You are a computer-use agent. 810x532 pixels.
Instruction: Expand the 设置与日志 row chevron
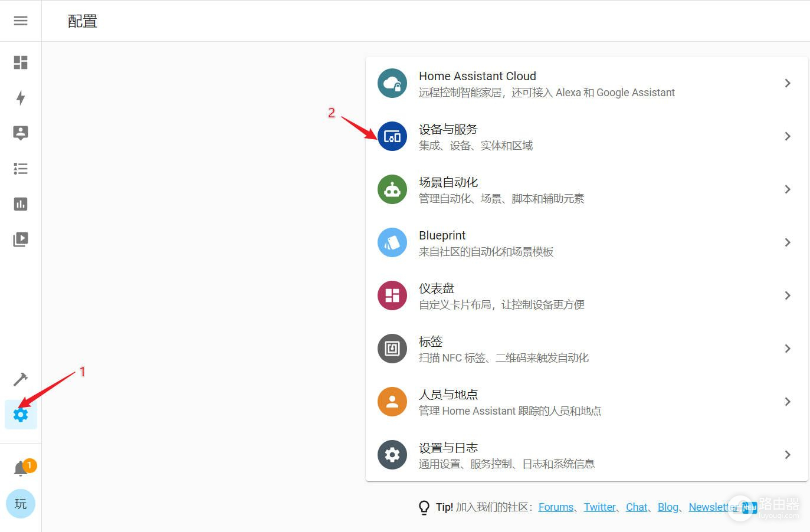tap(788, 455)
